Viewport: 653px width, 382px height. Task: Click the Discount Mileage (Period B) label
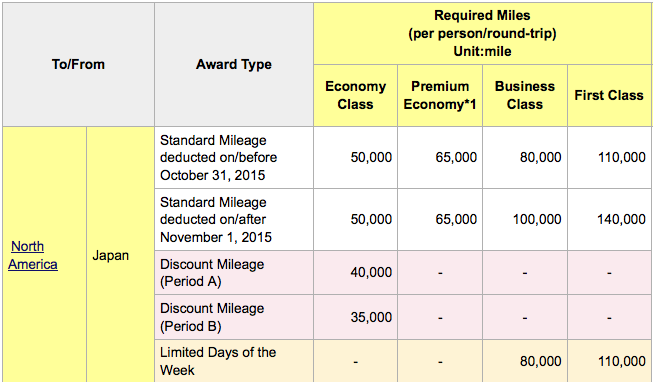(212, 317)
